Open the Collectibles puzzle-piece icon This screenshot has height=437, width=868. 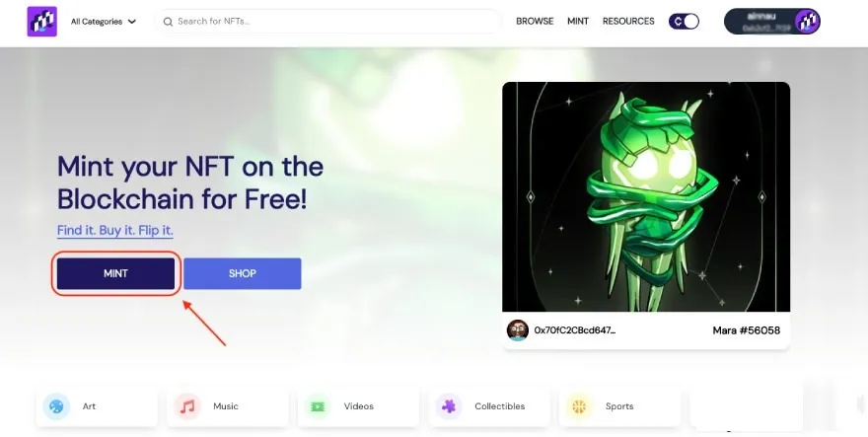(x=449, y=406)
